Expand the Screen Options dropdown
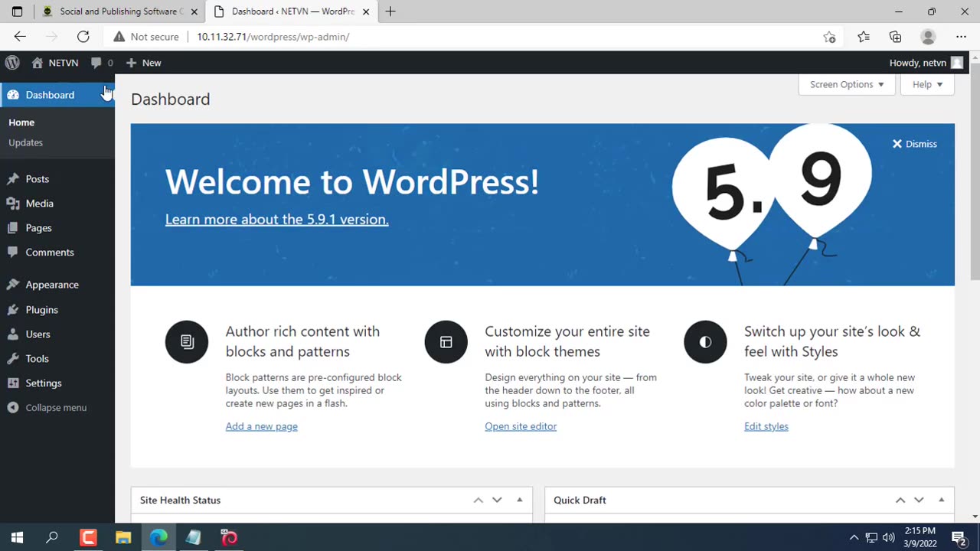Viewport: 980px width, 551px height. (847, 84)
